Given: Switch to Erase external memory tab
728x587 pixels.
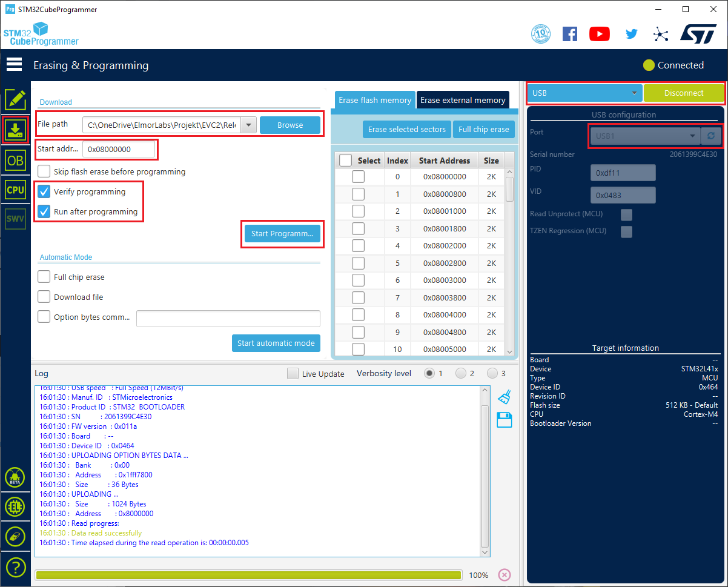Looking at the screenshot, I should pos(463,100).
